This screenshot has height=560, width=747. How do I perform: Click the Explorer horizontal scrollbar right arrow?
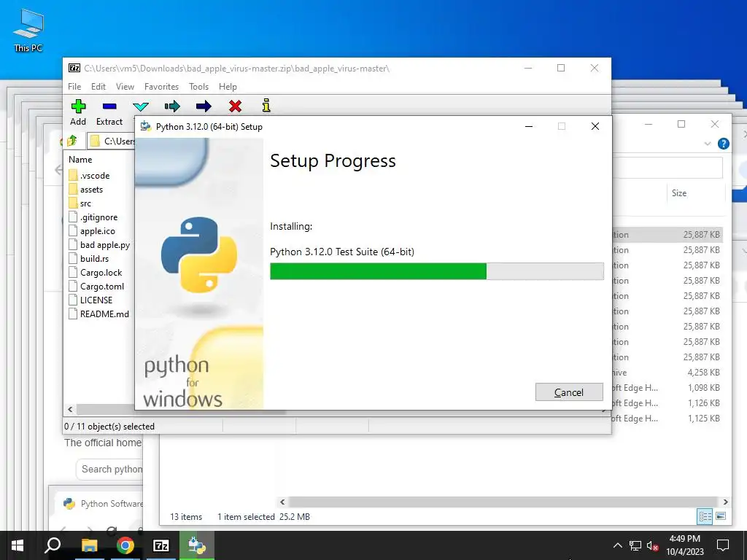(x=725, y=502)
